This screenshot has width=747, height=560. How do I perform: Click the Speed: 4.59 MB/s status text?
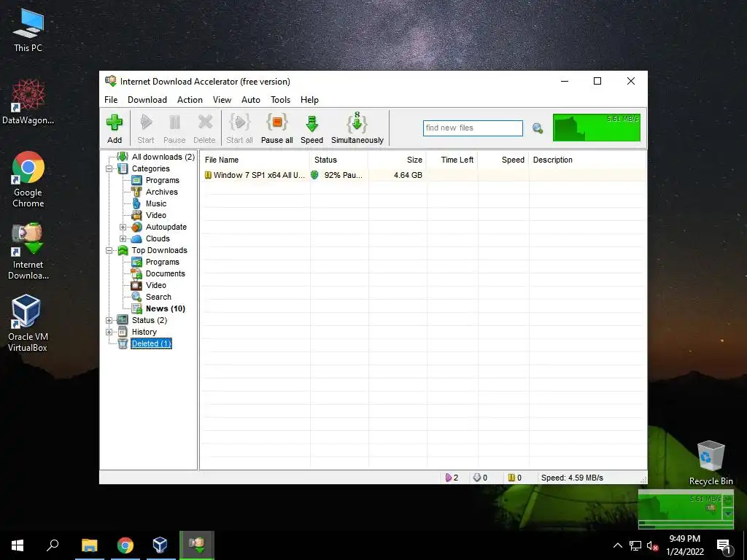tap(572, 478)
